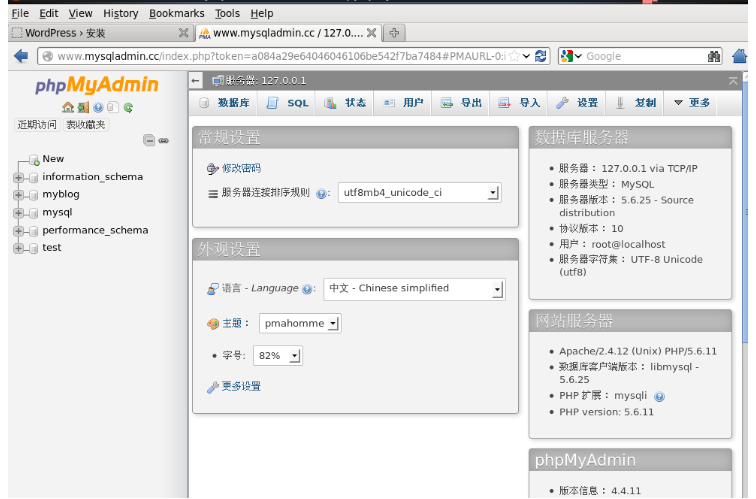This screenshot has height=499, width=756.
Task: Click browser back arrow button
Action: tap(21, 56)
